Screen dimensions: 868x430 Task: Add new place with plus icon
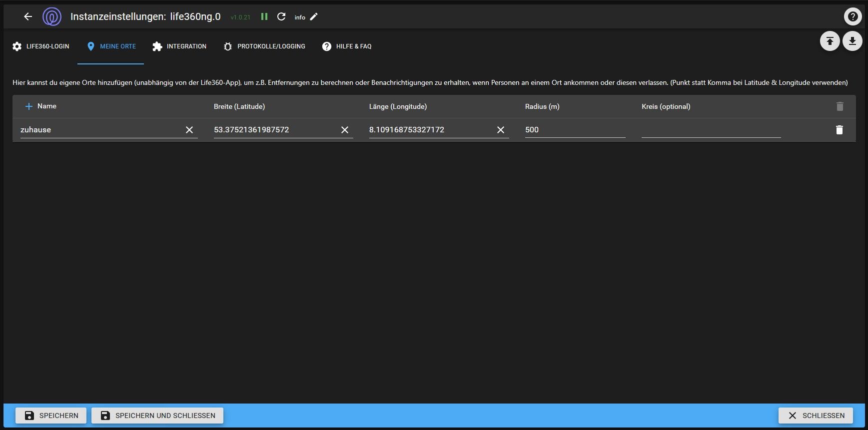29,106
